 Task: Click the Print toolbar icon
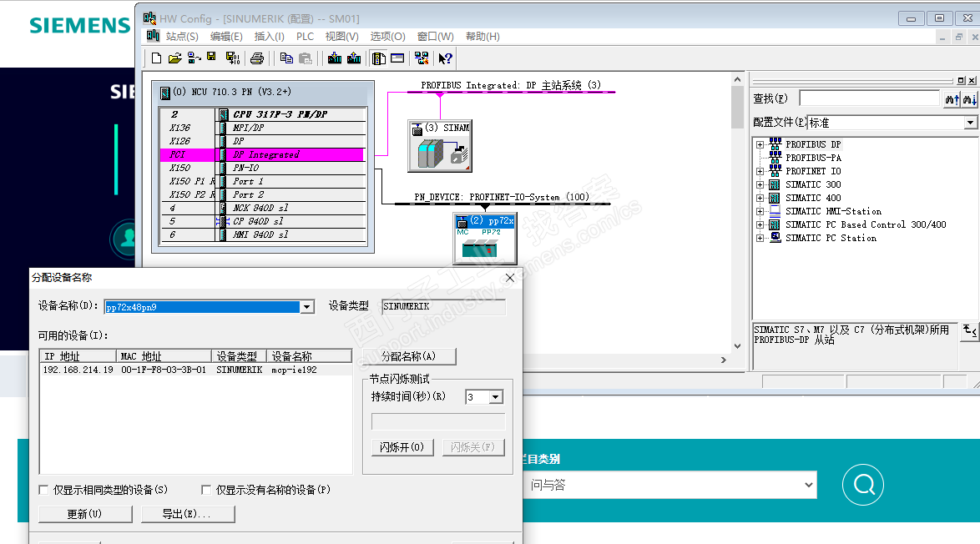tap(257, 58)
